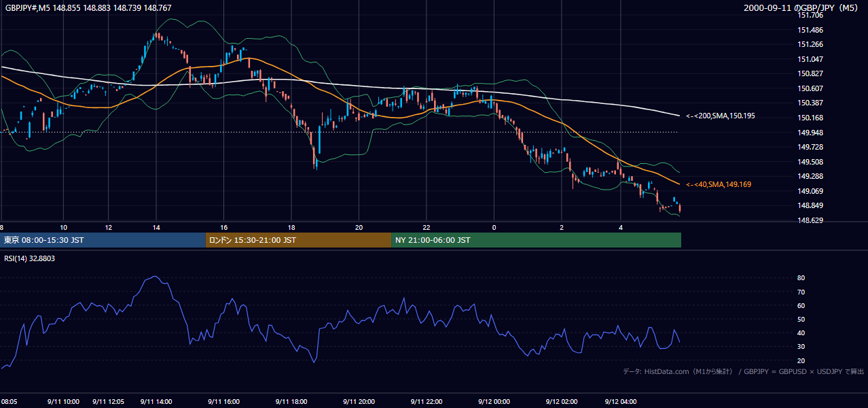Click the Tokyo session bar 08:00-15:30 JST
This screenshot has height=408, width=868.
click(103, 240)
